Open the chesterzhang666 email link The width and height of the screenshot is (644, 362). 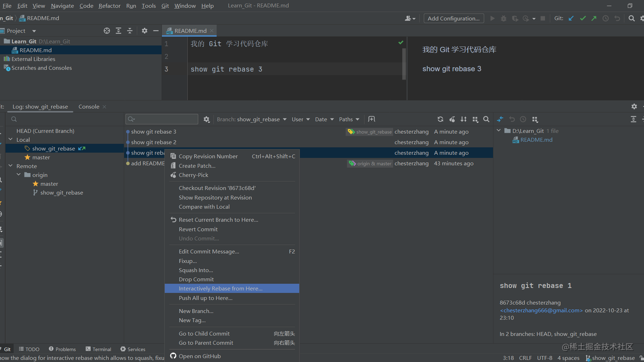[541, 310]
